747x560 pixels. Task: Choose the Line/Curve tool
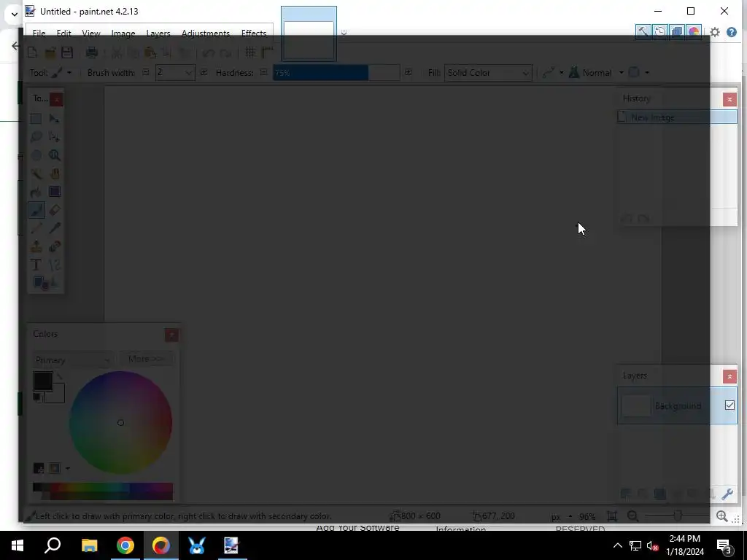pyautogui.click(x=54, y=264)
